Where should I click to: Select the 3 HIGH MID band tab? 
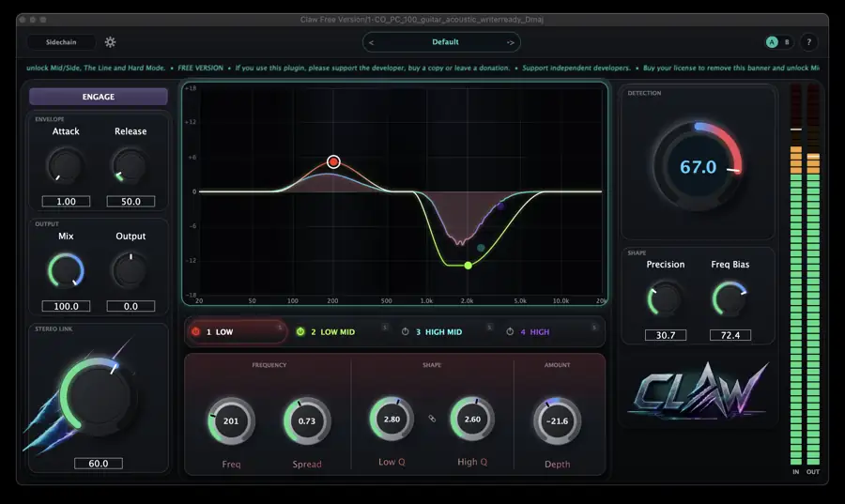[445, 331]
